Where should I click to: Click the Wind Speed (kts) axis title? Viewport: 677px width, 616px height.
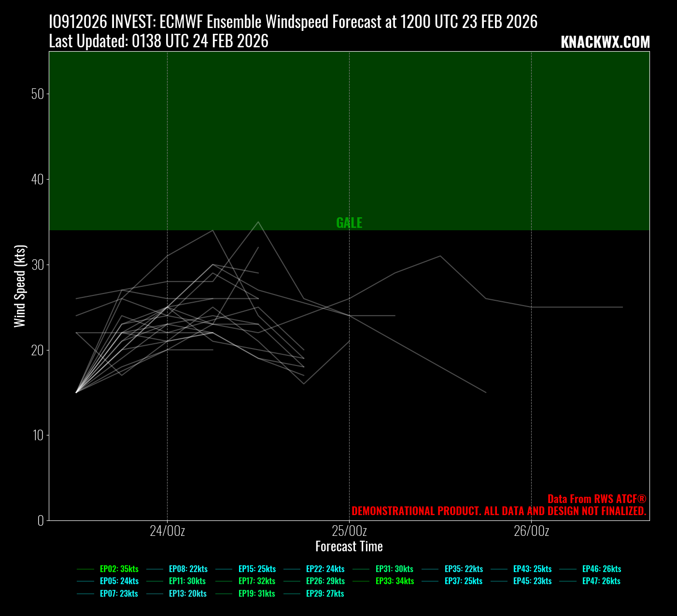20,286
